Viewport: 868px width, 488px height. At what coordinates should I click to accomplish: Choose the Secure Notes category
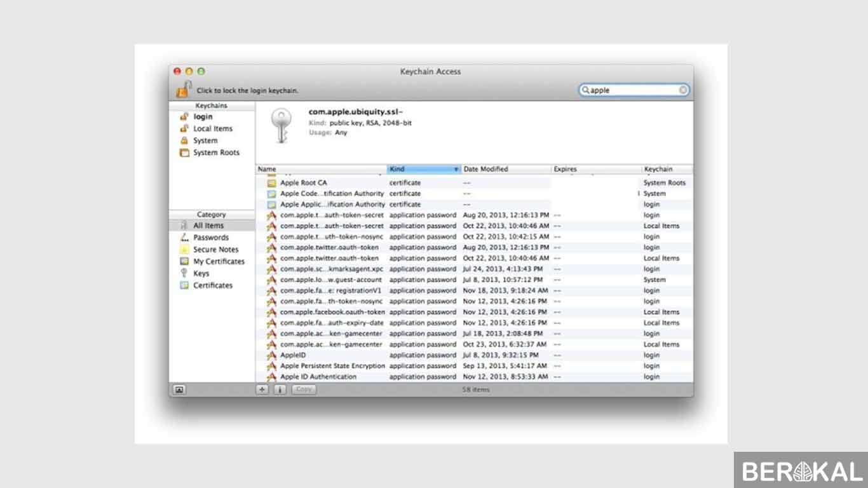click(215, 250)
